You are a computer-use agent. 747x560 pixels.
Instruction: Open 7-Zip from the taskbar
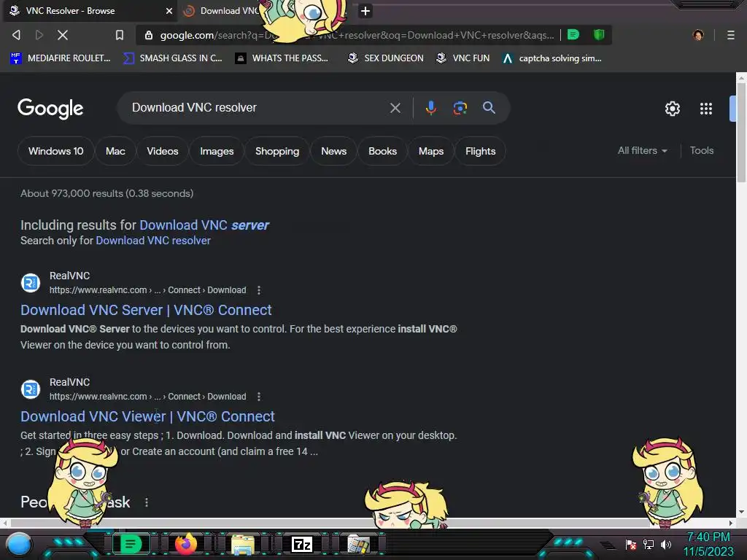point(301,544)
